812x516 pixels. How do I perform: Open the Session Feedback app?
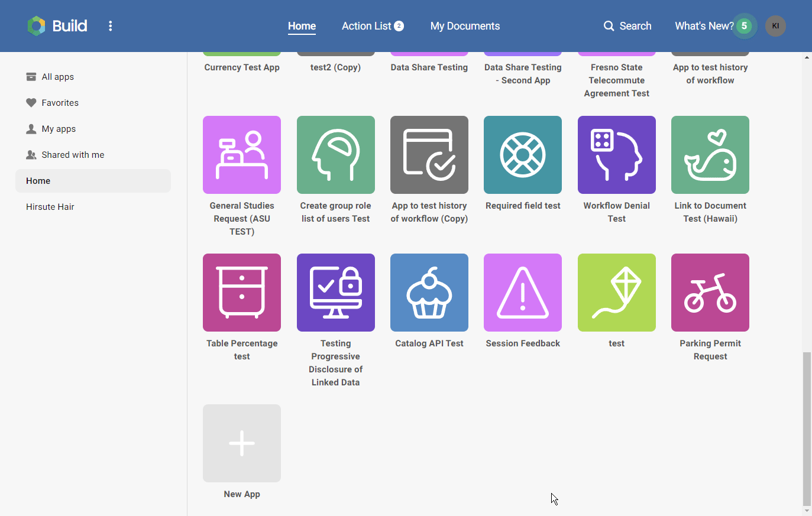click(522, 292)
